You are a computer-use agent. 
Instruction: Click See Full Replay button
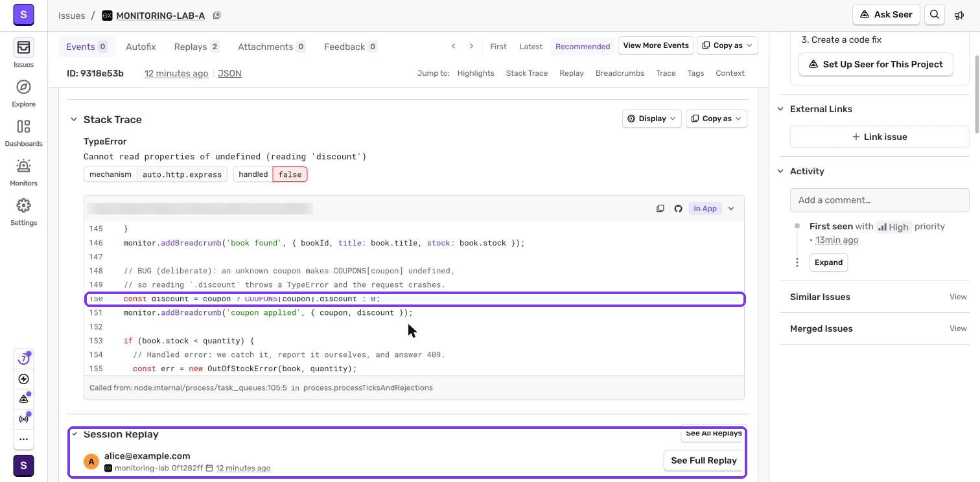click(x=704, y=461)
